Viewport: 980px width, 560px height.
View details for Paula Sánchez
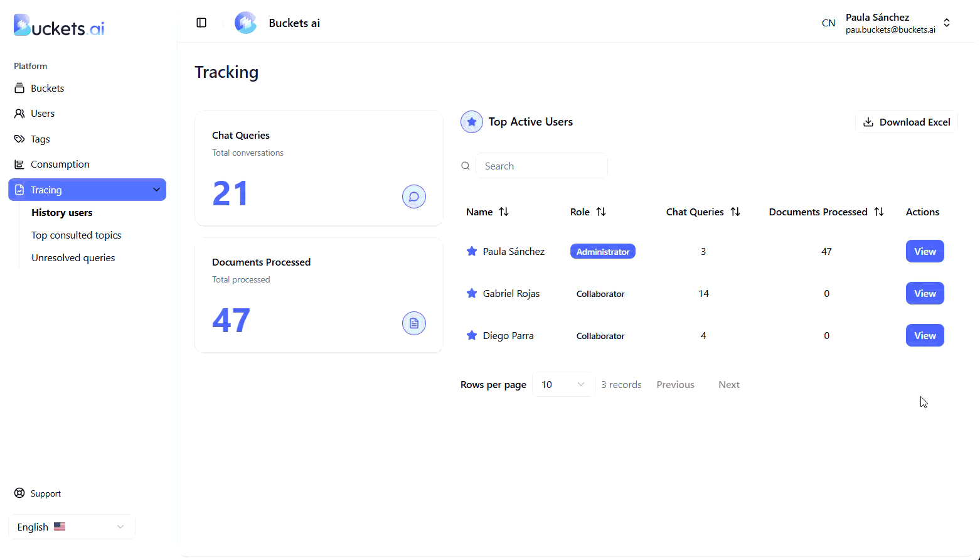click(924, 251)
